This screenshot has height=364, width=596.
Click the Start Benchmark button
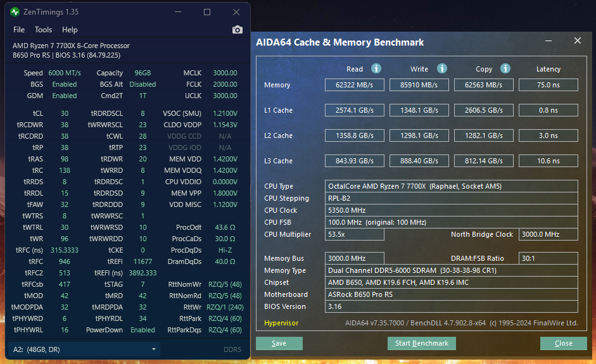(422, 343)
